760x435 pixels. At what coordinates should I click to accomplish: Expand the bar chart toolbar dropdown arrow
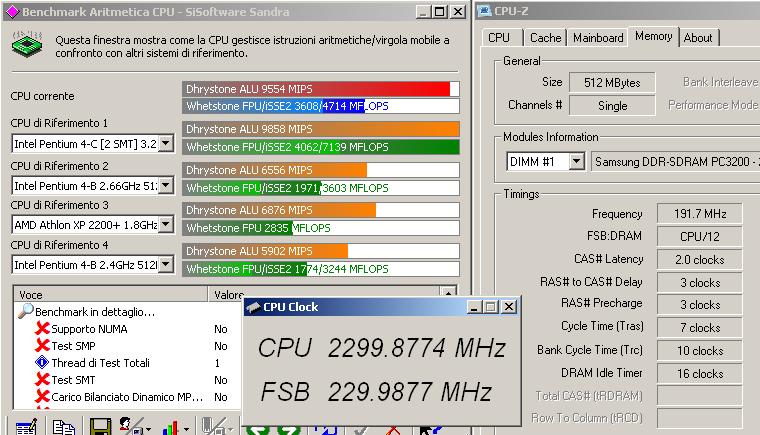point(186,429)
